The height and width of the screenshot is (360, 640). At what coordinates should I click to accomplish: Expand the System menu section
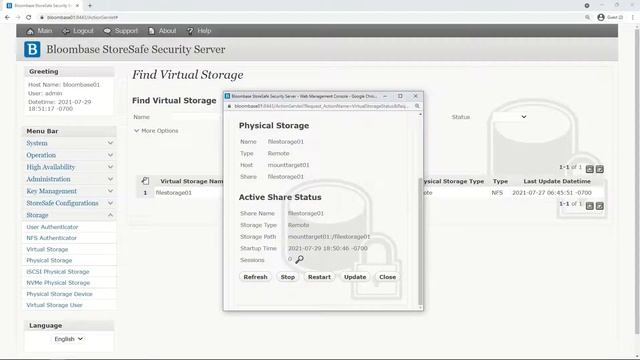point(69,143)
